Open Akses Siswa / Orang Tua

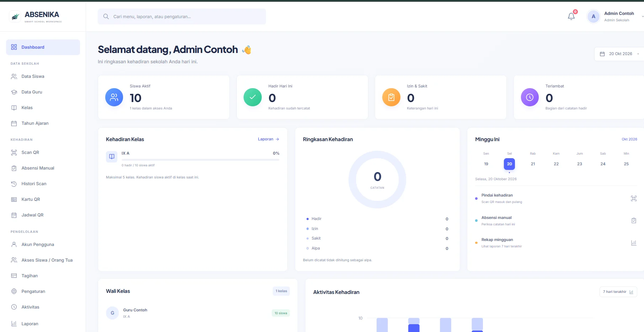pyautogui.click(x=43, y=260)
